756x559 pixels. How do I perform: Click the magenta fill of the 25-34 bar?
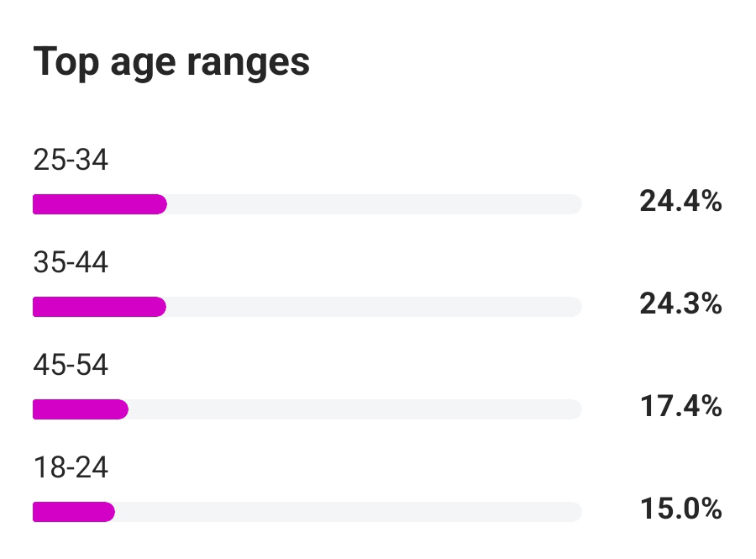pos(99,204)
